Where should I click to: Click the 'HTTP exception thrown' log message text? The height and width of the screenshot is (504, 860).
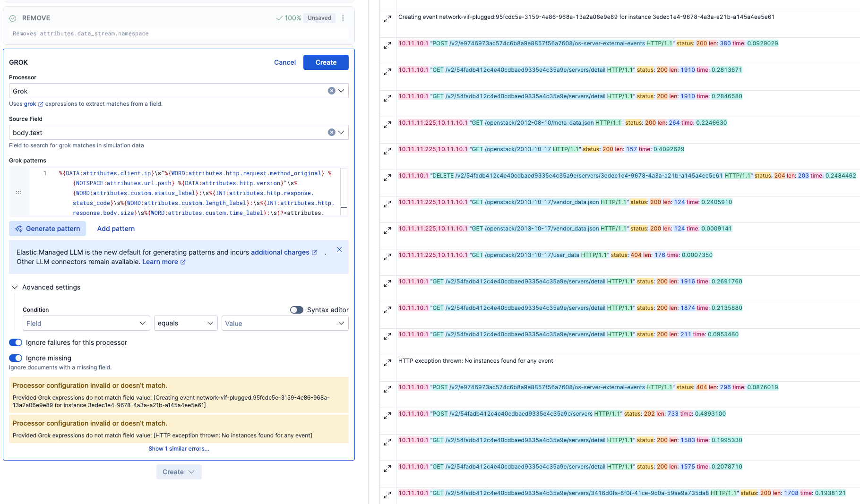(475, 361)
